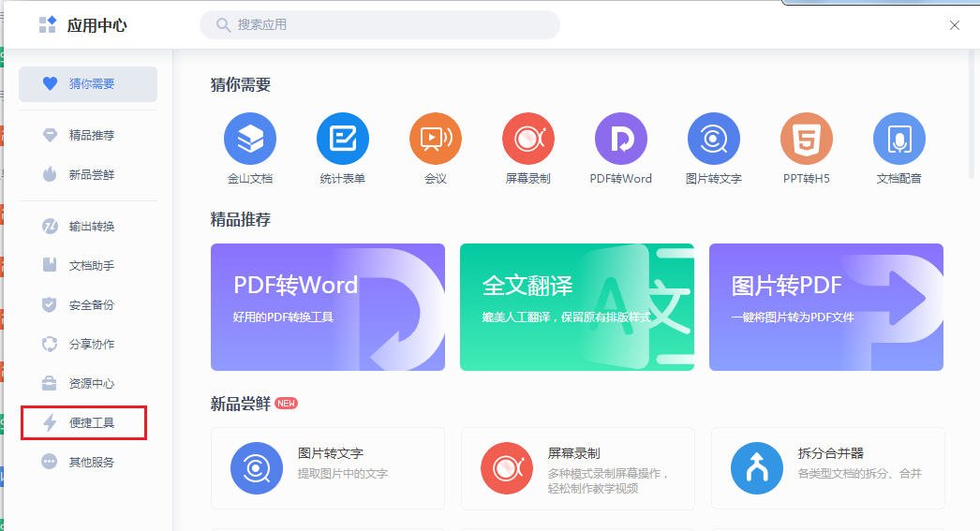Go to 资源中心 category
This screenshot has width=980, height=531.
click(88, 384)
